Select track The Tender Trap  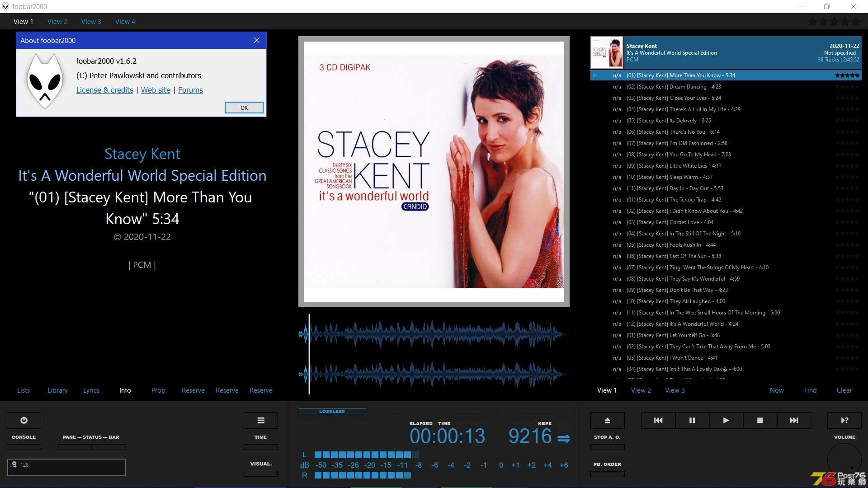coord(726,200)
